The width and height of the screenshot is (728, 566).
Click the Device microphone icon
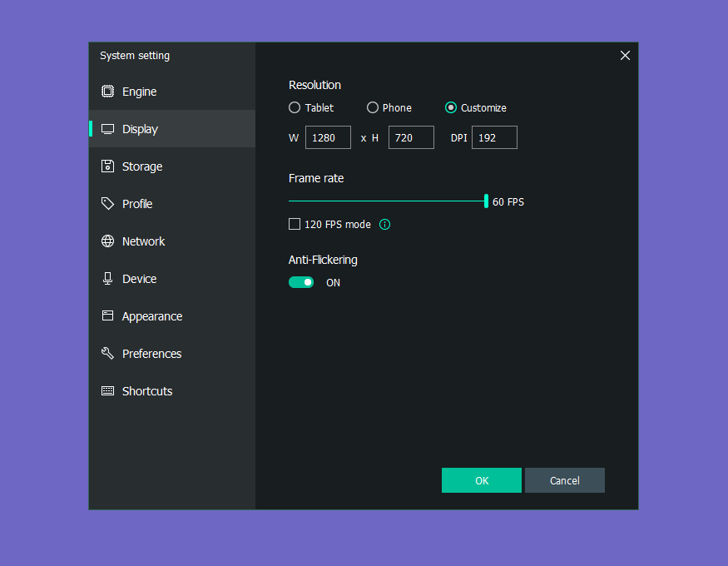click(x=107, y=278)
